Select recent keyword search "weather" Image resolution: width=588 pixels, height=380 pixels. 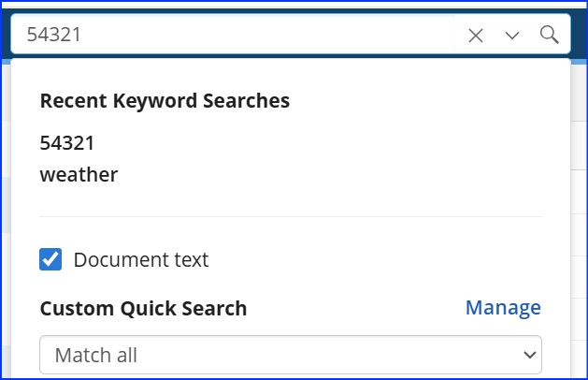tap(79, 174)
